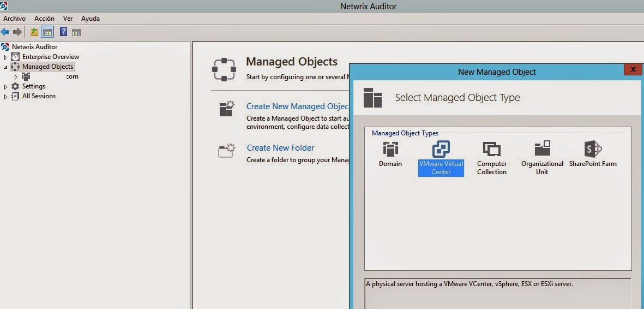Expand the Settings tree node
This screenshot has height=309, width=644.
click(6, 87)
